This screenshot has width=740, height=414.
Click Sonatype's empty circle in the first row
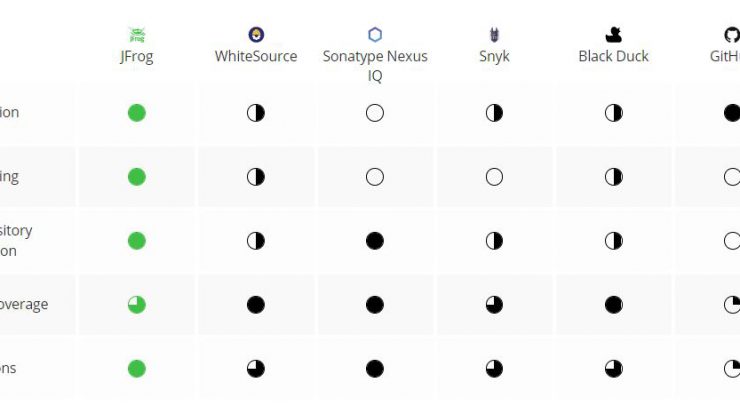tap(375, 113)
